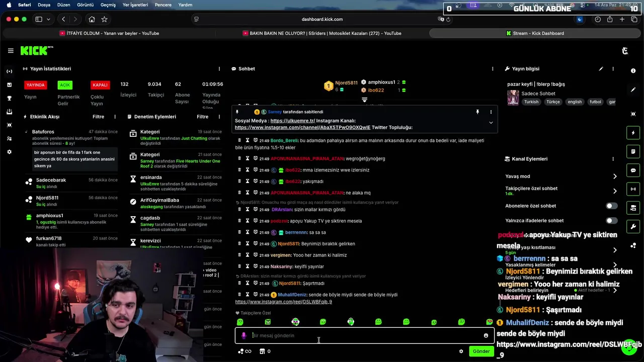Click the Sadece Sohbet category thumbnail
The height and width of the screenshot is (362, 644).
[513, 98]
